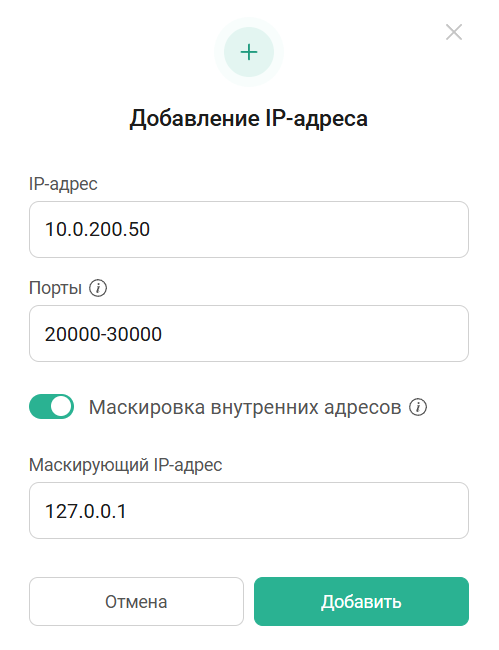The width and height of the screenshot is (499, 650).
Task: Click the Отмена button
Action: pyautogui.click(x=136, y=601)
